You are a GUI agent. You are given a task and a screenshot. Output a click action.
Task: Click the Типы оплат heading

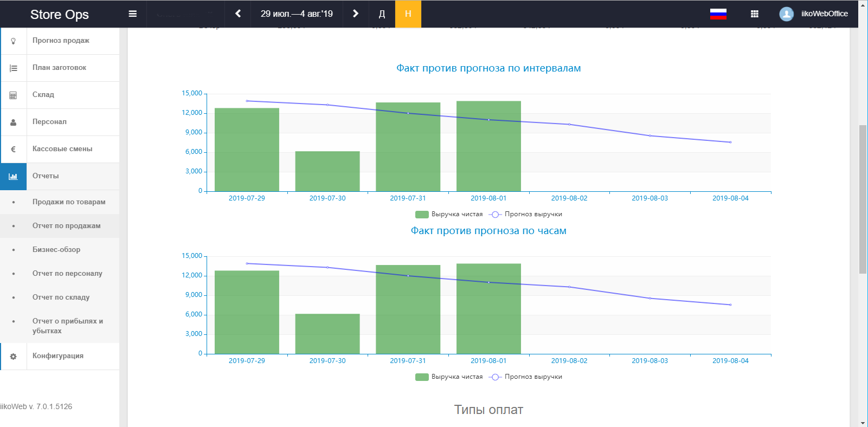point(488,410)
